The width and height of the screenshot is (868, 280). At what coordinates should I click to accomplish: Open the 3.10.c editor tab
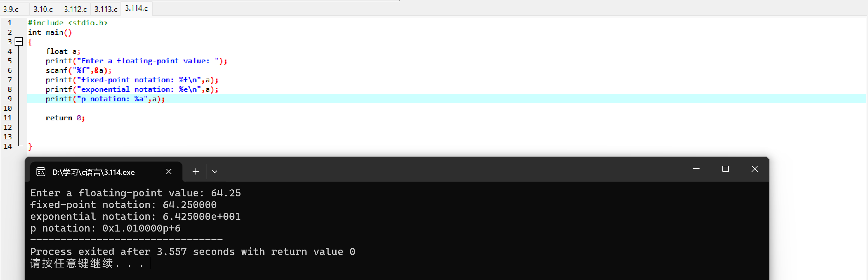click(43, 9)
